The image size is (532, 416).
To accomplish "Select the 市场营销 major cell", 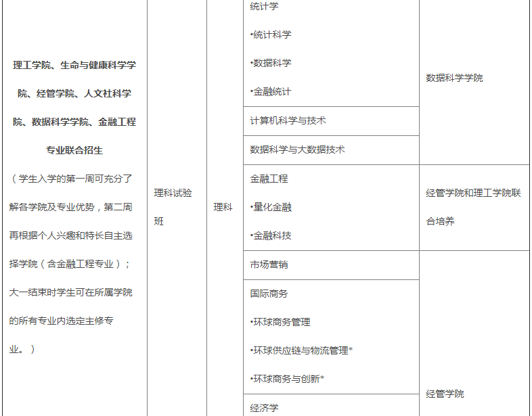I will [x=269, y=264].
